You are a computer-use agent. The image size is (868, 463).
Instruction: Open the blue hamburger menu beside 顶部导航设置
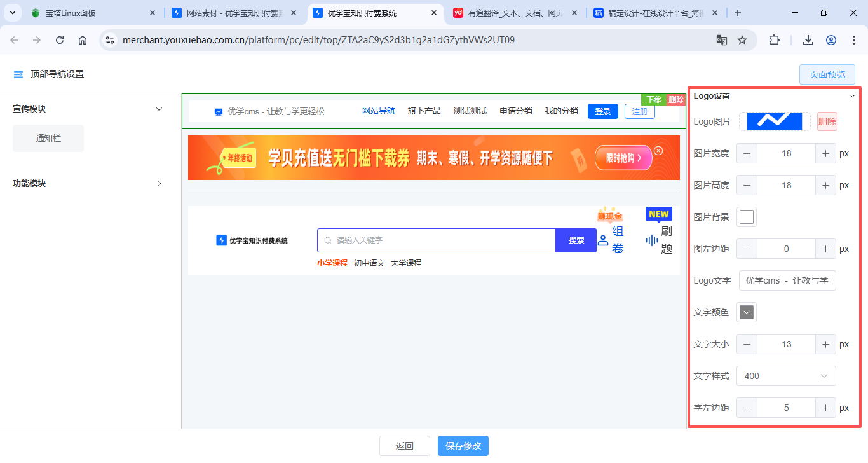pyautogui.click(x=18, y=73)
